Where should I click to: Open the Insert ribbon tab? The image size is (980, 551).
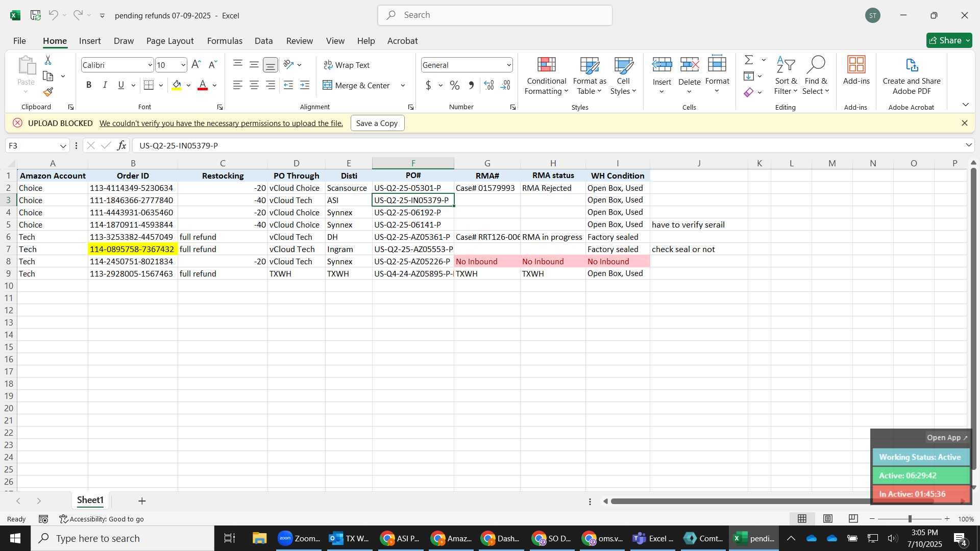pyautogui.click(x=90, y=41)
